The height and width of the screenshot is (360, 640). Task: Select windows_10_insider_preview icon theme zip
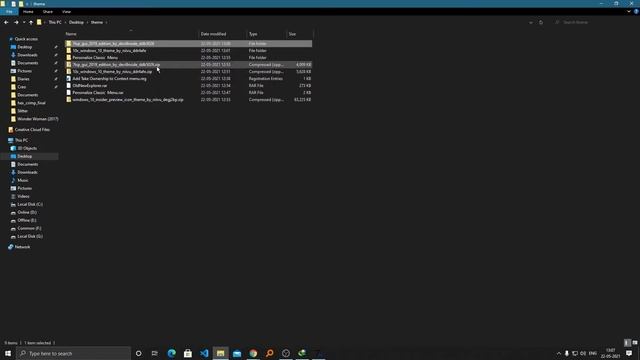pos(189,100)
